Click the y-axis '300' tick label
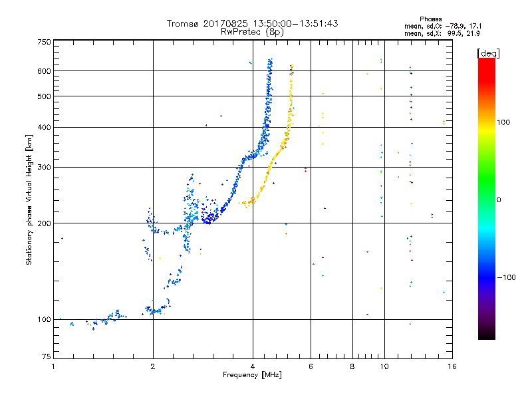 coord(44,168)
